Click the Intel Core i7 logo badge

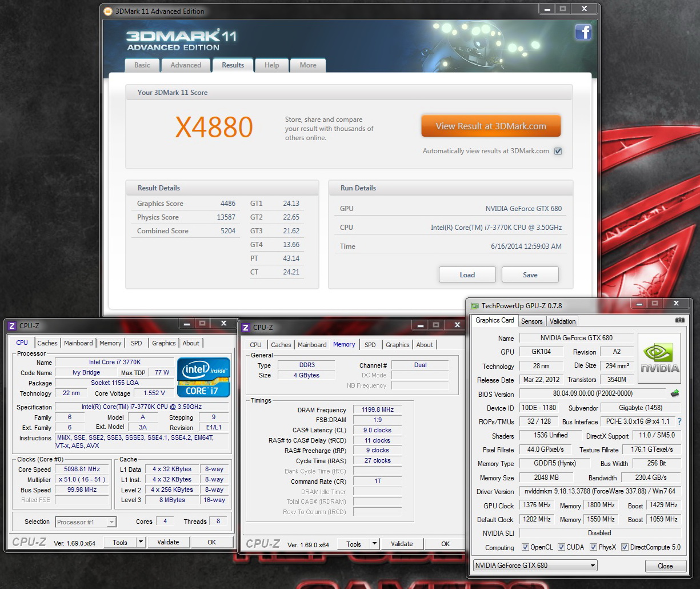[x=203, y=377]
